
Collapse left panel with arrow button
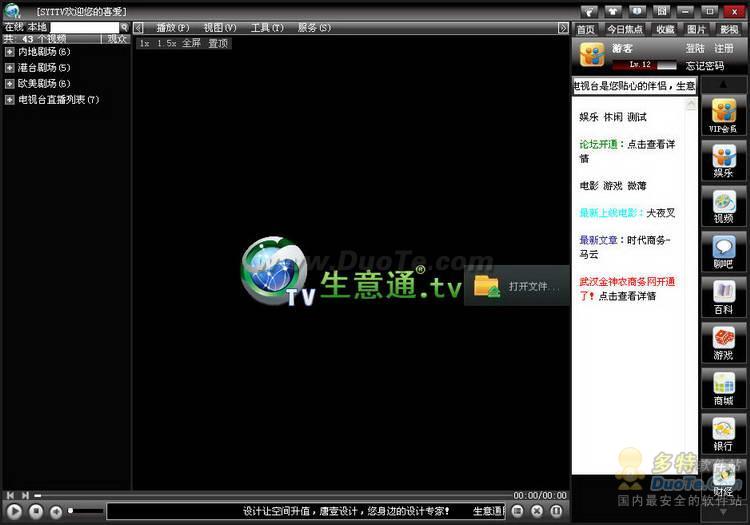138,28
